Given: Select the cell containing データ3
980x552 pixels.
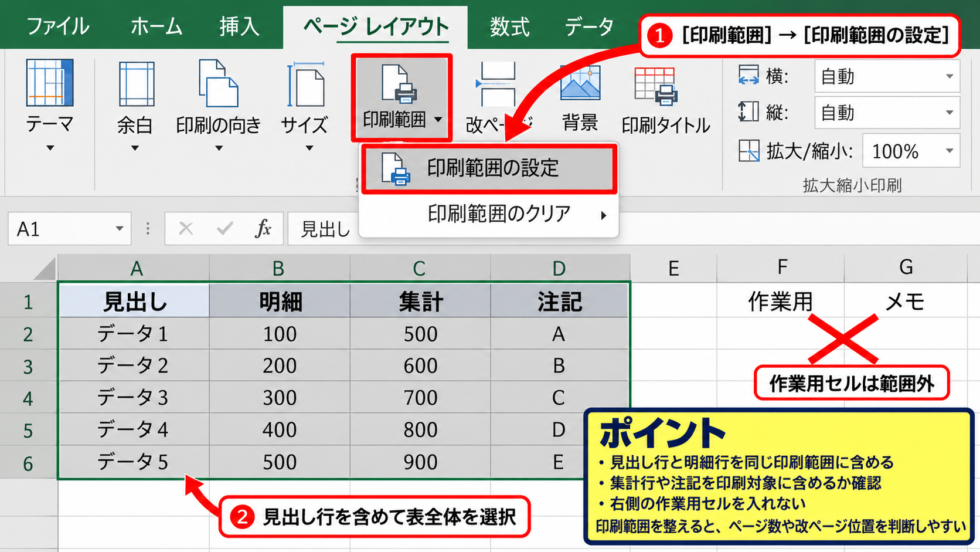Looking at the screenshot, I should (x=134, y=397).
